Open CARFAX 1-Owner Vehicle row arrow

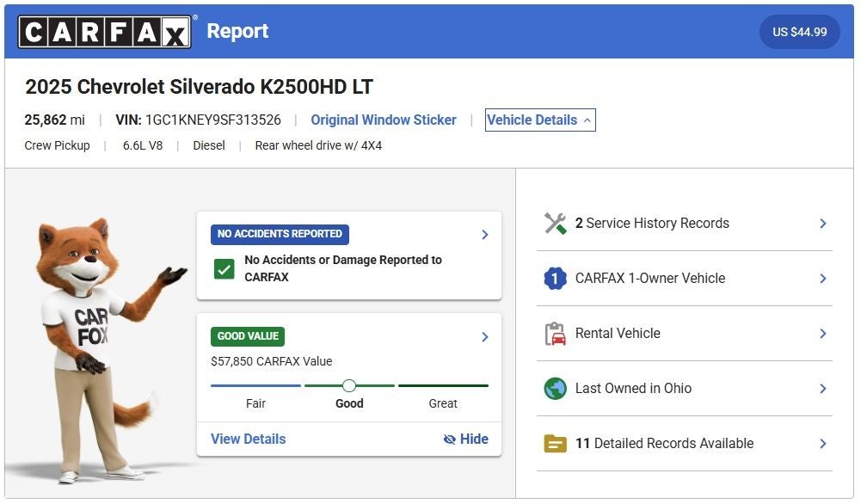[x=822, y=279]
